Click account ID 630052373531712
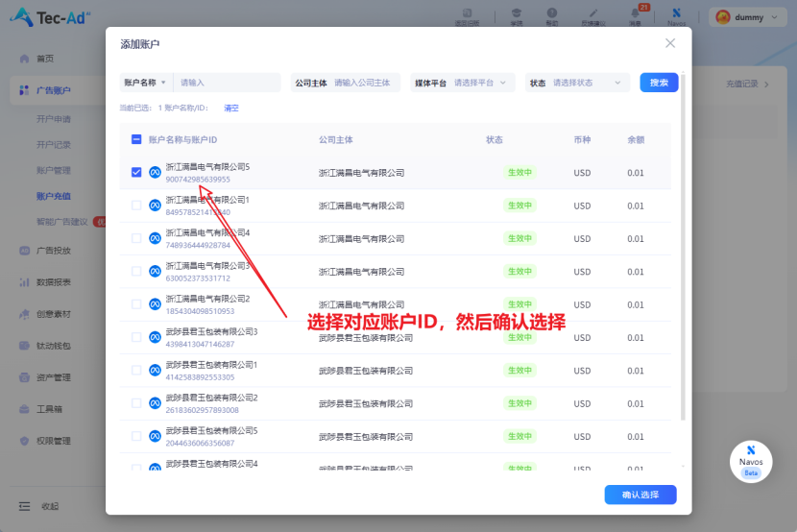 198,278
